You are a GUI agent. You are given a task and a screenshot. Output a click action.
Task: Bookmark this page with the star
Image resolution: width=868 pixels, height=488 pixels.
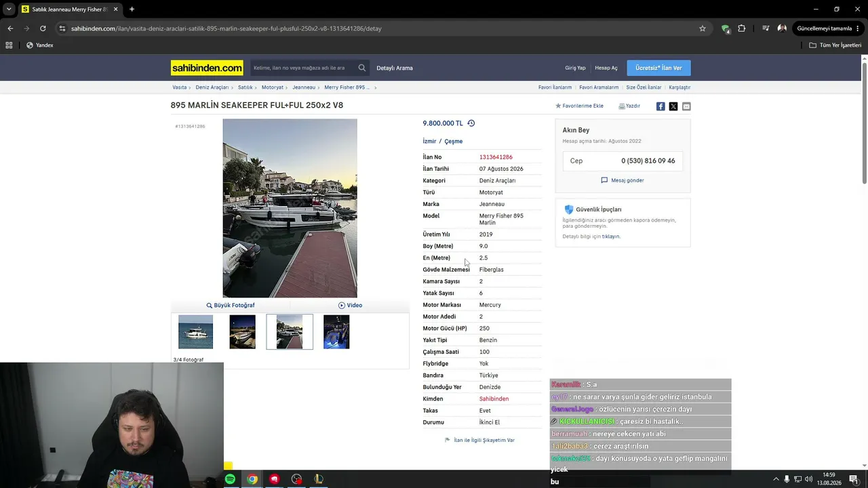[x=703, y=28]
